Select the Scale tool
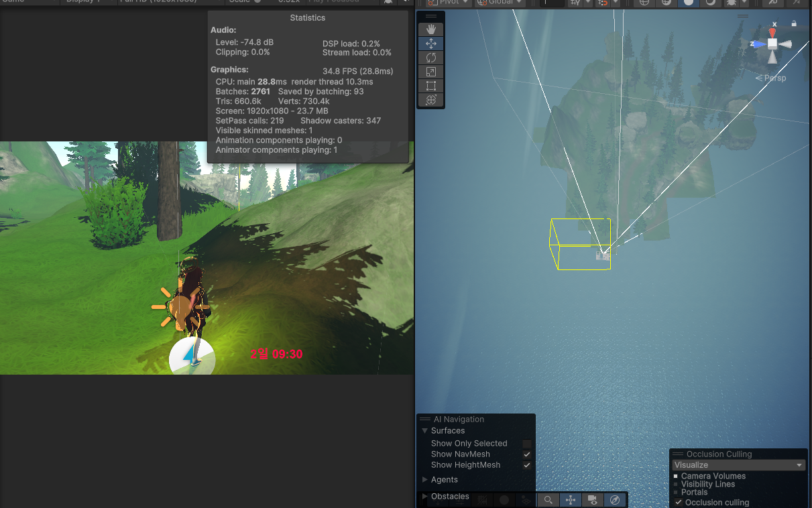Image resolution: width=812 pixels, height=508 pixels. tap(431, 72)
